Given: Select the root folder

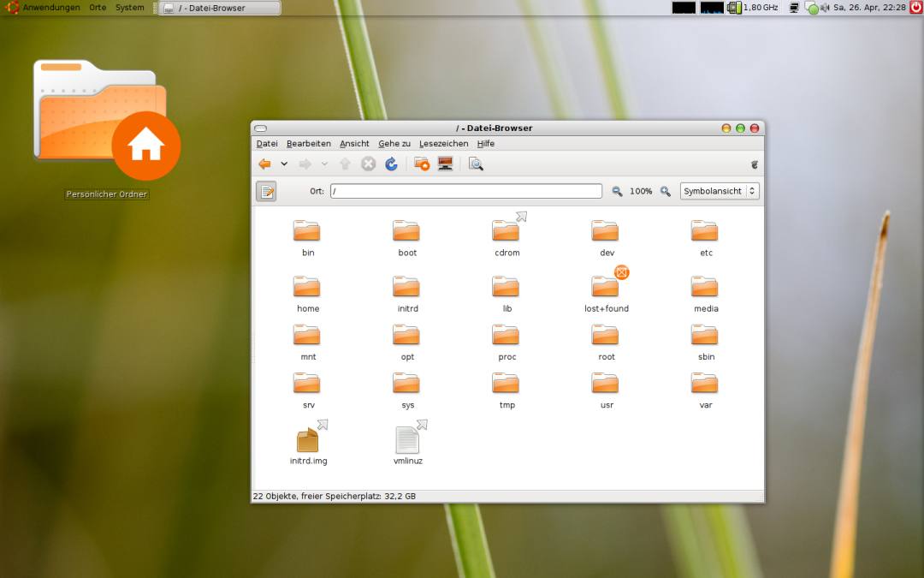Looking at the screenshot, I should coord(606,342).
